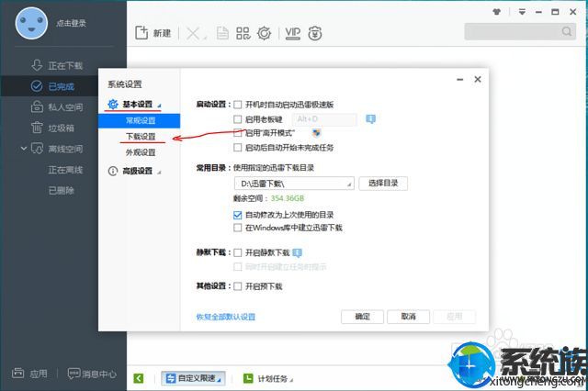Open 垃圾箱 trash in the sidebar
The image size is (588, 391).
61,128
